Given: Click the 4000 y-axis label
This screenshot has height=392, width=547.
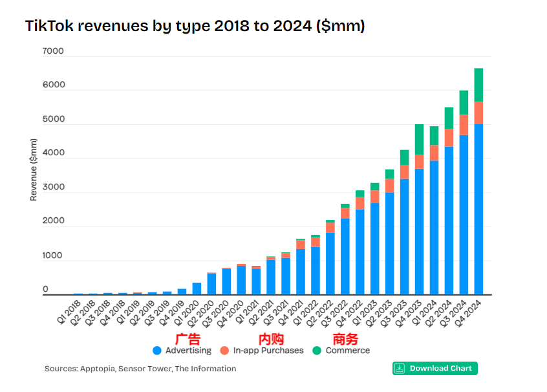Looking at the screenshot, I should click(x=54, y=153).
